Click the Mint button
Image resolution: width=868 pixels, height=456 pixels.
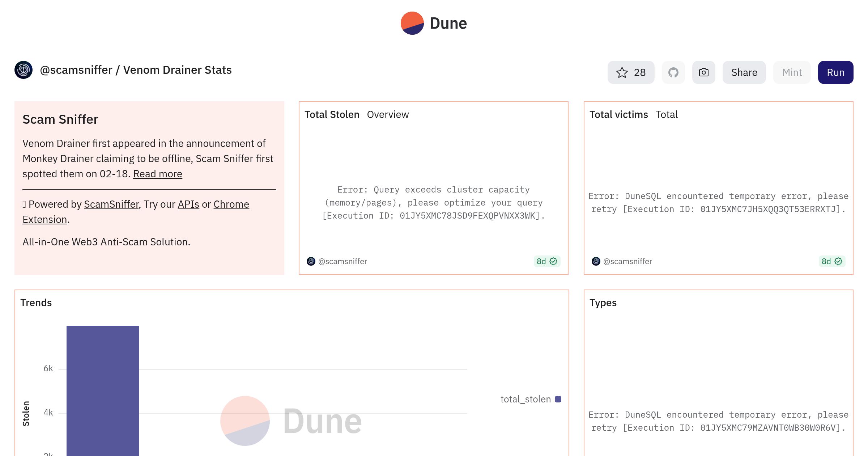(x=792, y=72)
